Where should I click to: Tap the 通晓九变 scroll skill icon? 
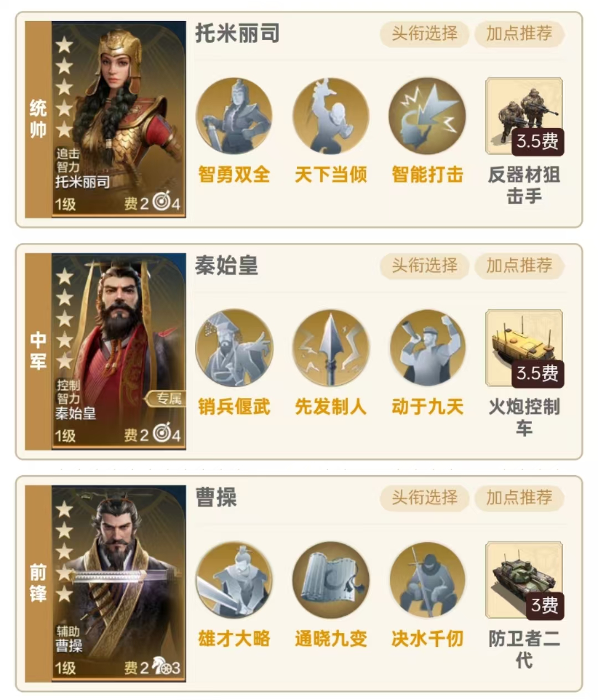pyautogui.click(x=331, y=580)
